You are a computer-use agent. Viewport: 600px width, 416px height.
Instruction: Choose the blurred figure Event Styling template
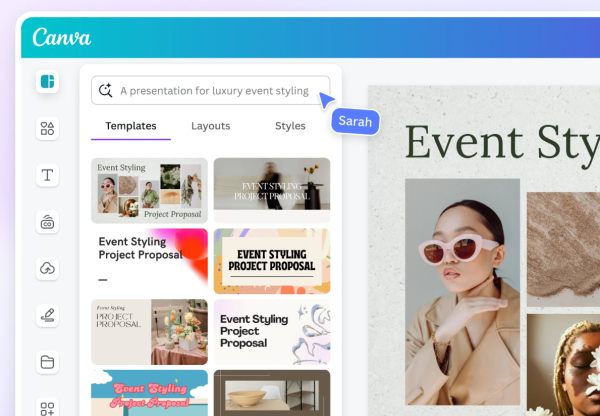tap(272, 190)
